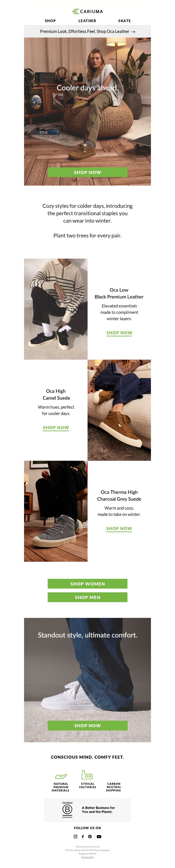Click arrow next to Shop Oca Leather
Viewport: 175px width, 868px height.
(x=133, y=32)
